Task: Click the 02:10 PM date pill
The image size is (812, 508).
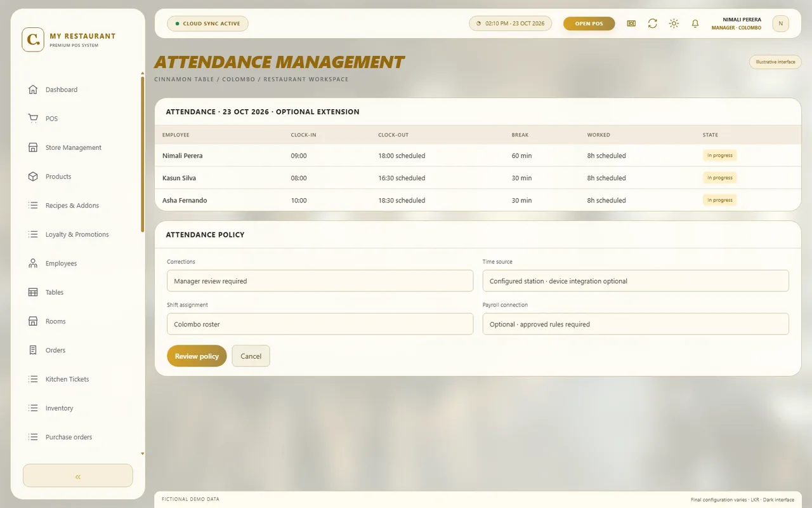Action: [510, 23]
